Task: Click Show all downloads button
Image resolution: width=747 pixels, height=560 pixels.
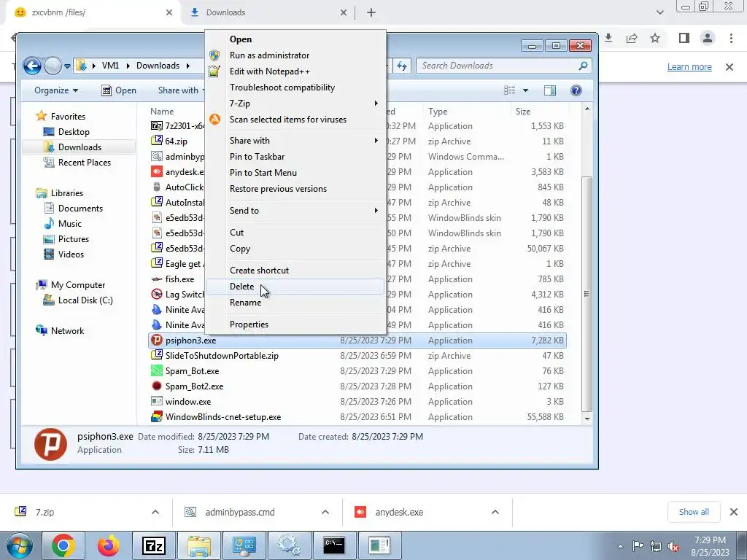Action: point(694,512)
